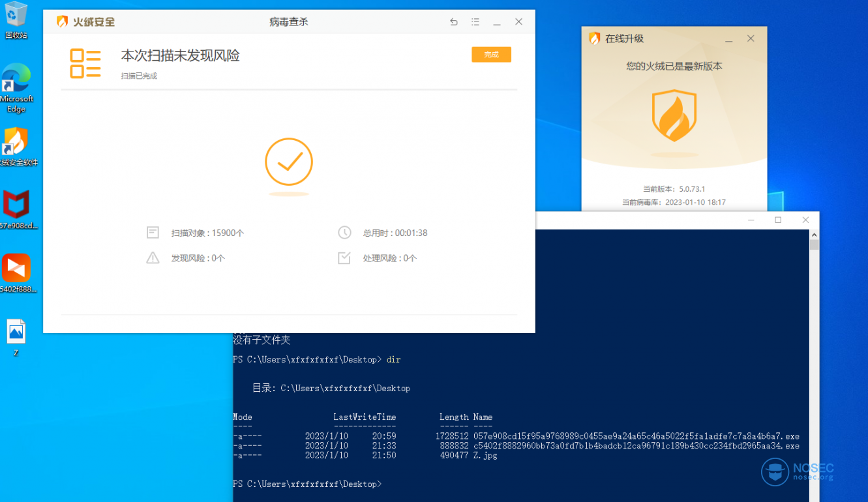The width and height of the screenshot is (868, 502).
Task: Click the Z.jpg filename in PowerShell listing
Action: [485, 456]
